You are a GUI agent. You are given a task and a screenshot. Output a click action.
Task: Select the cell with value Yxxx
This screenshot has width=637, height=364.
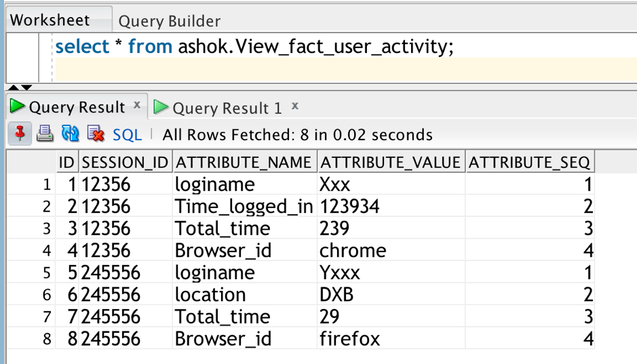(391, 272)
